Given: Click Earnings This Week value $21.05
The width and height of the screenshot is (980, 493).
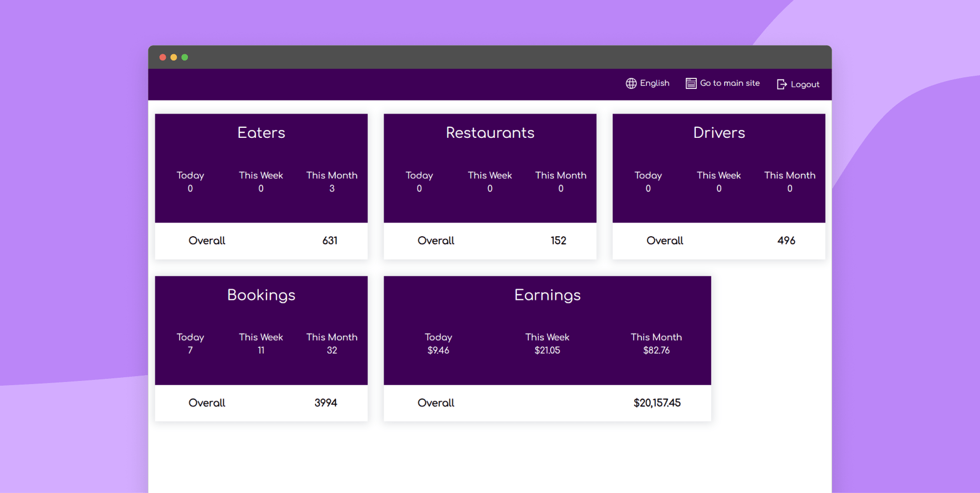Looking at the screenshot, I should click(547, 350).
